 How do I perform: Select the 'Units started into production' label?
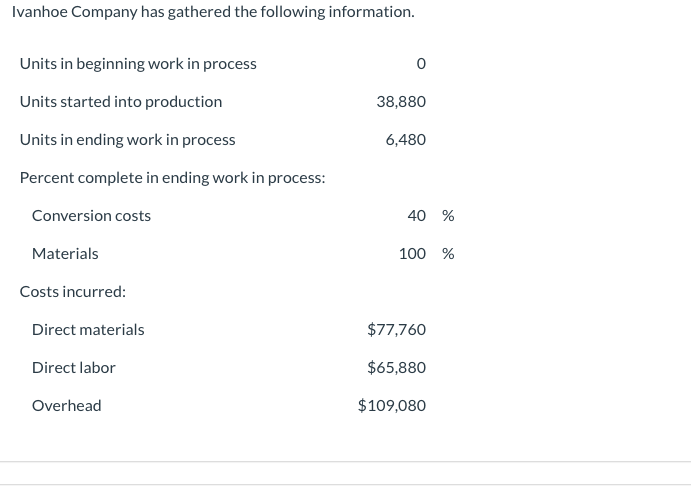click(121, 102)
